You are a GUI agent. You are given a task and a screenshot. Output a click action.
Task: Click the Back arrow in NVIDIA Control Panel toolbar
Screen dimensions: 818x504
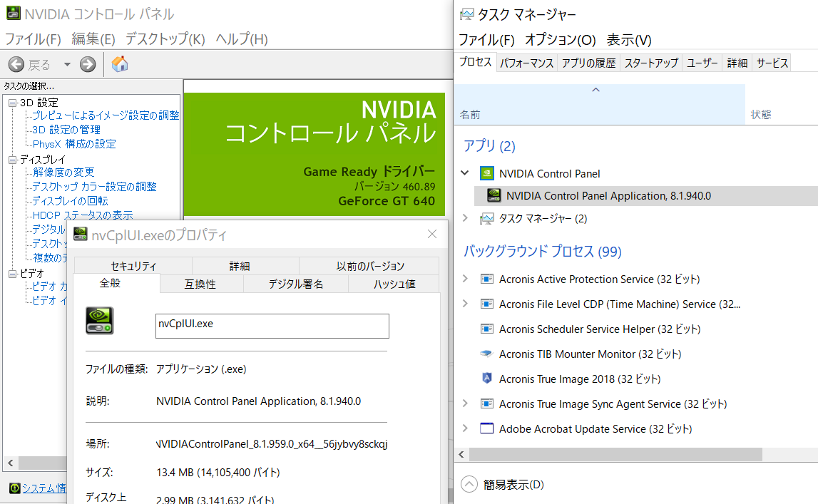[16, 64]
